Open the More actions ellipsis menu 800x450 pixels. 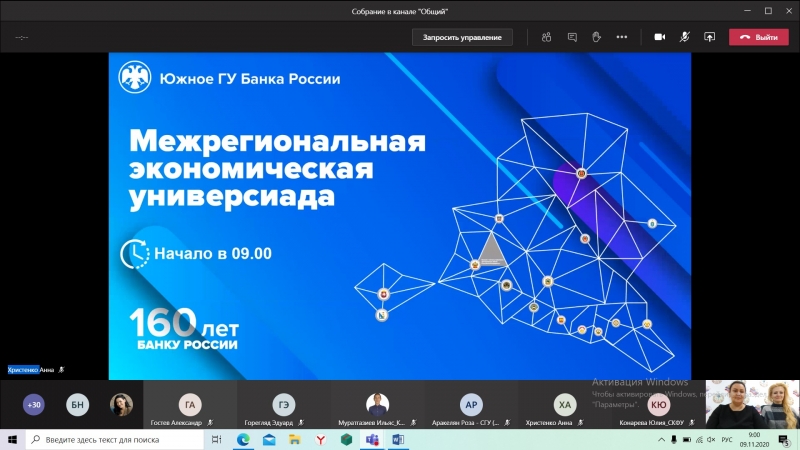tap(621, 37)
